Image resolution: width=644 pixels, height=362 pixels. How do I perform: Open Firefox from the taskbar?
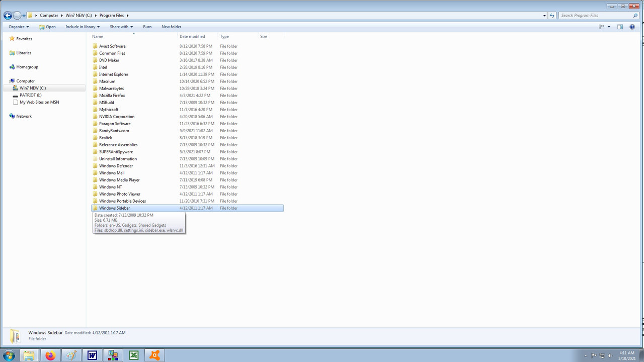coord(50,355)
